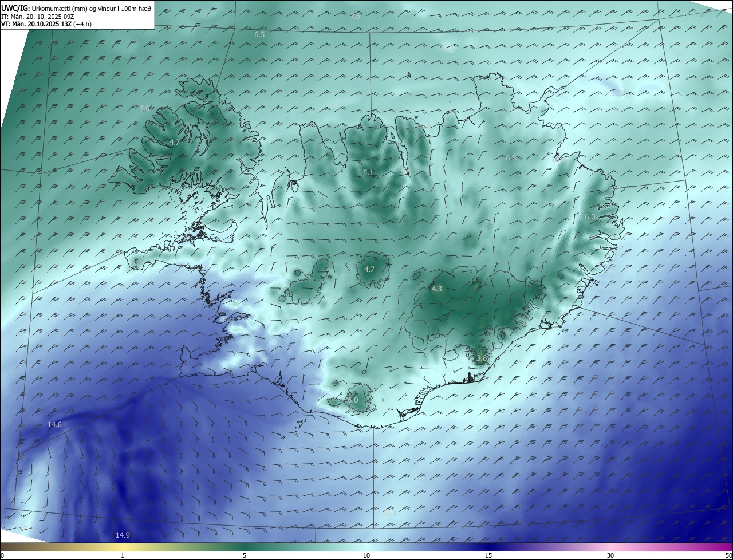Click the 6.0 value label in the east
733x560 pixels.
click(590, 216)
